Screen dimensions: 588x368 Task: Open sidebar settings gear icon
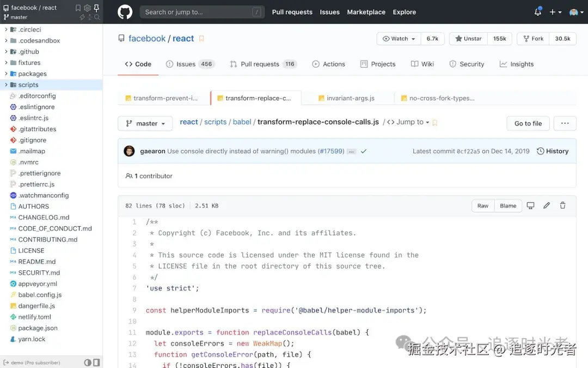pyautogui.click(x=87, y=8)
